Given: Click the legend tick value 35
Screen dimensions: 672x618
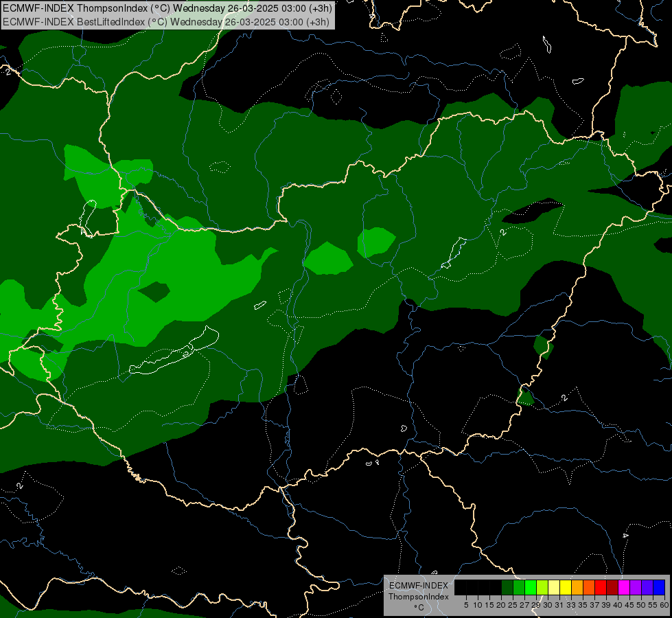Looking at the screenshot, I should coord(583,605).
